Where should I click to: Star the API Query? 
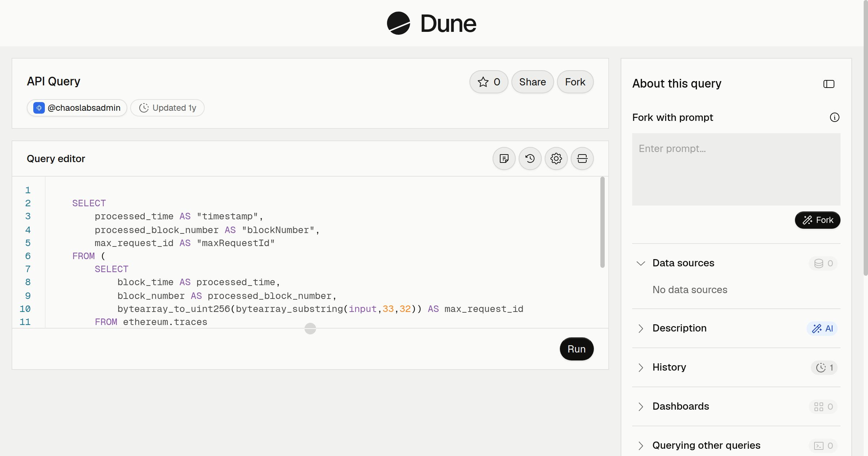click(489, 82)
